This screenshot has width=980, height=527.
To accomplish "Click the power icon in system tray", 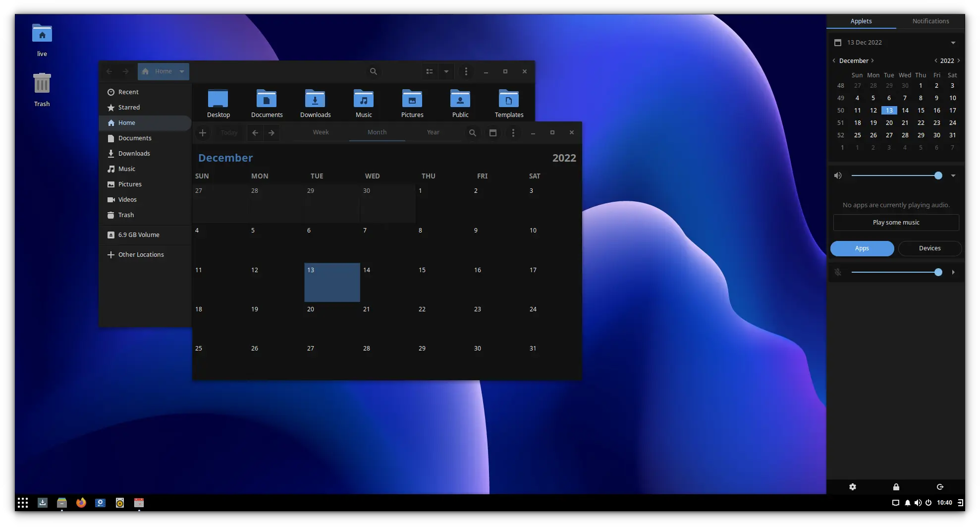I will tap(928, 503).
